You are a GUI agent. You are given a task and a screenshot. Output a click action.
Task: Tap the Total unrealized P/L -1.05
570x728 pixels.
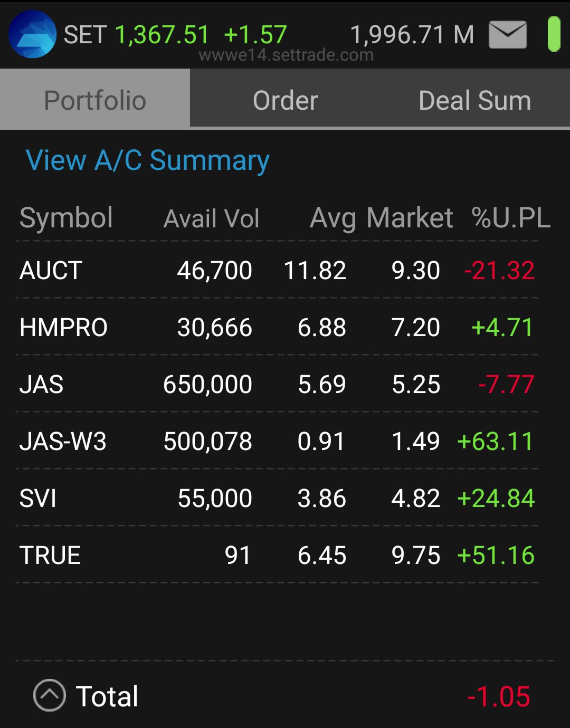(499, 696)
